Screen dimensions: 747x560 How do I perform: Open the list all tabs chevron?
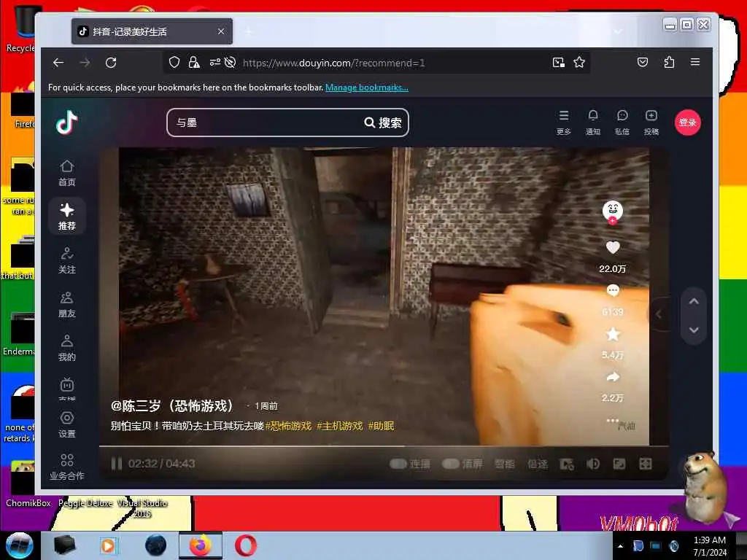(618, 31)
